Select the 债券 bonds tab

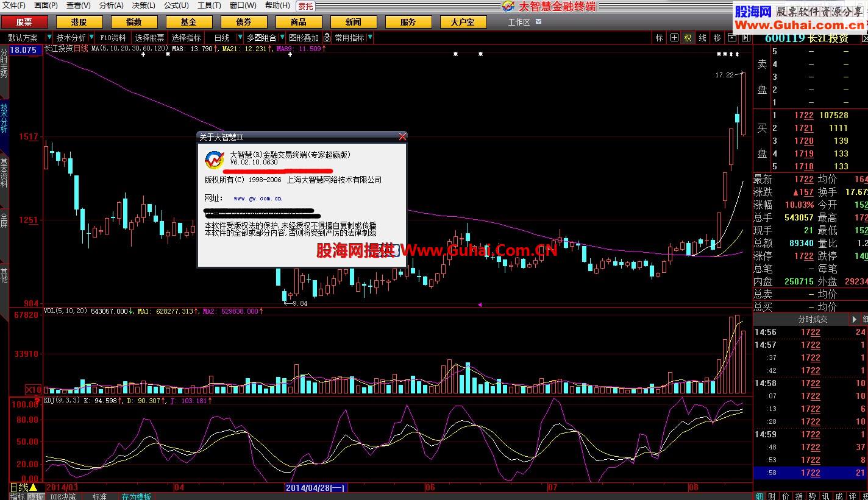pyautogui.click(x=244, y=22)
